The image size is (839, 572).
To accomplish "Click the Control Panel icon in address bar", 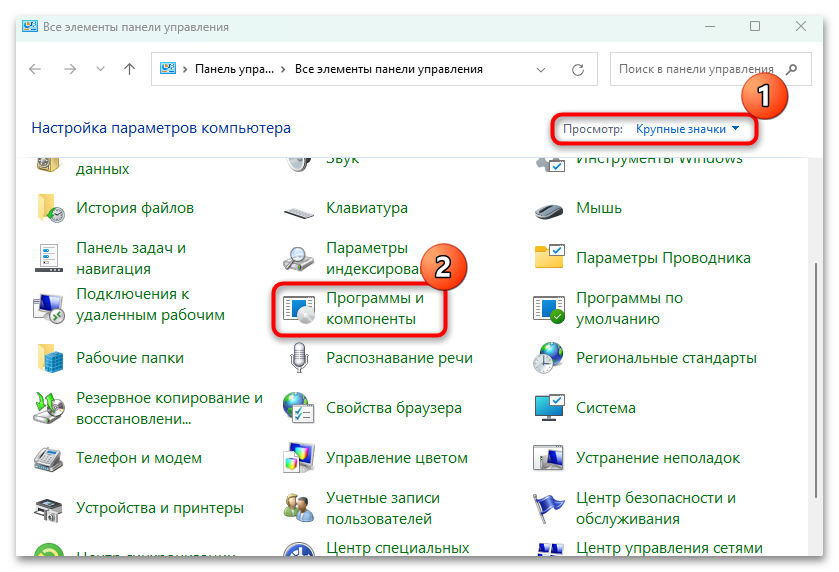I will (x=168, y=68).
